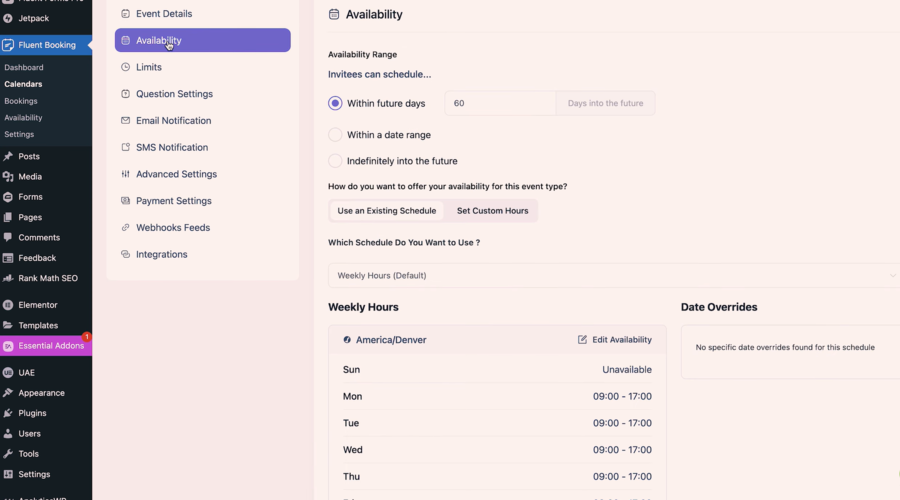Image resolution: width=900 pixels, height=500 pixels.
Task: Click the SMS Notification icon
Action: pyautogui.click(x=125, y=147)
